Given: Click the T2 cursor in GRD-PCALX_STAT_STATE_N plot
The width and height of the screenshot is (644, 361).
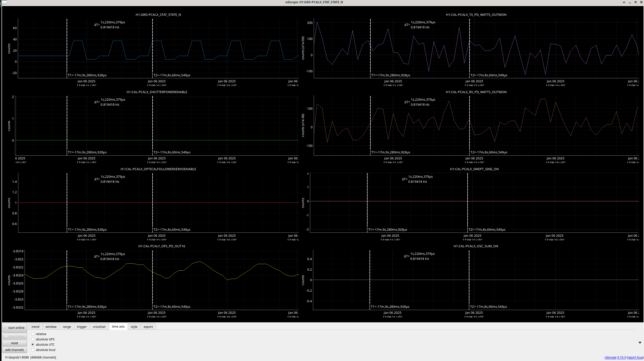Looking at the screenshot, I should pos(152,48).
